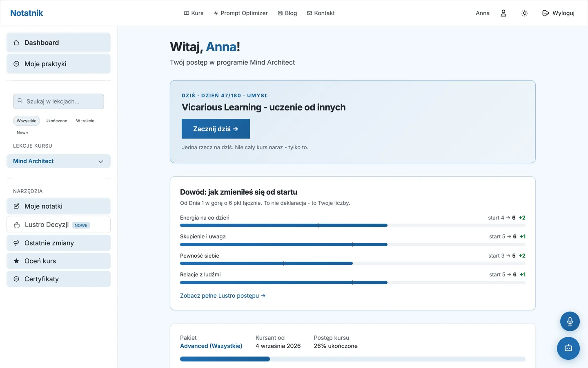Select the Ukończone lesson filter
The height and width of the screenshot is (368, 588).
coord(56,121)
